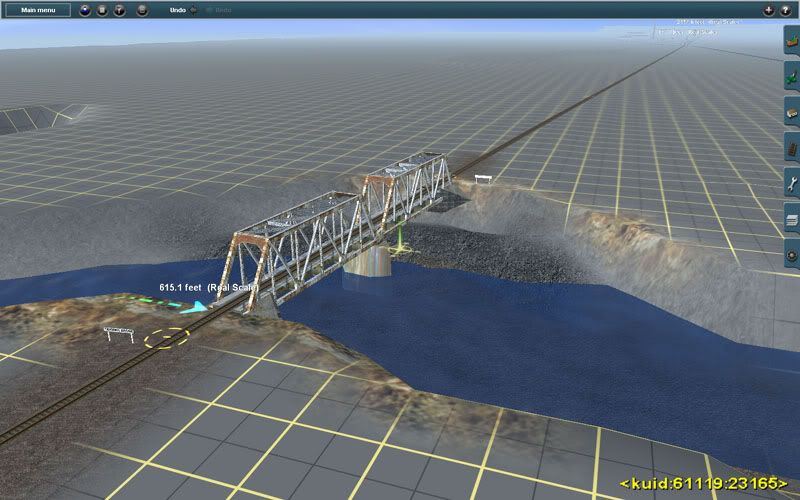Image resolution: width=800 pixels, height=500 pixels.
Task: Select the cyan arrow track marker near bridge
Action: click(195, 308)
